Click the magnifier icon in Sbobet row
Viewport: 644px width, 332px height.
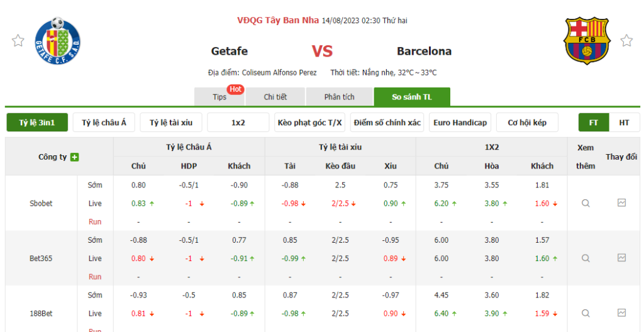tap(586, 203)
